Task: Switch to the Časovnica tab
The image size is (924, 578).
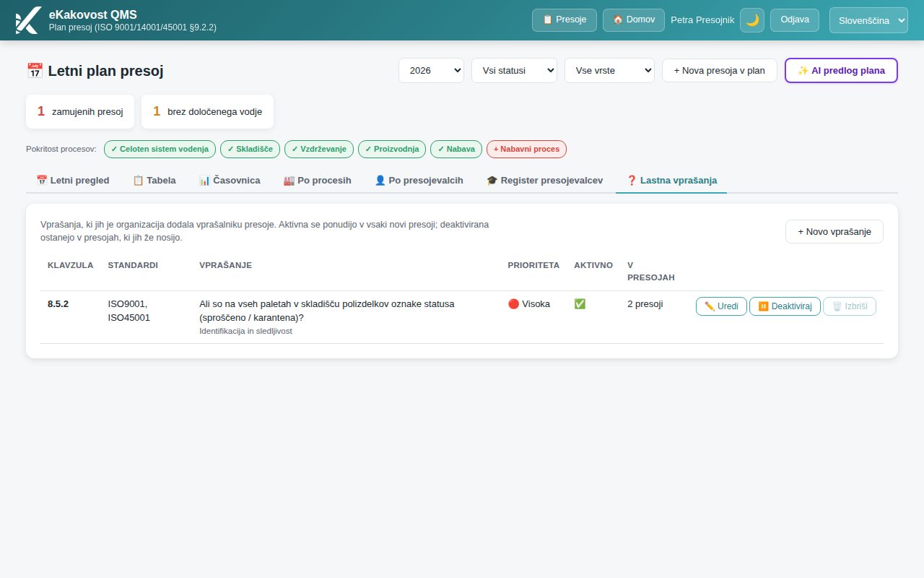Action: [230, 181]
